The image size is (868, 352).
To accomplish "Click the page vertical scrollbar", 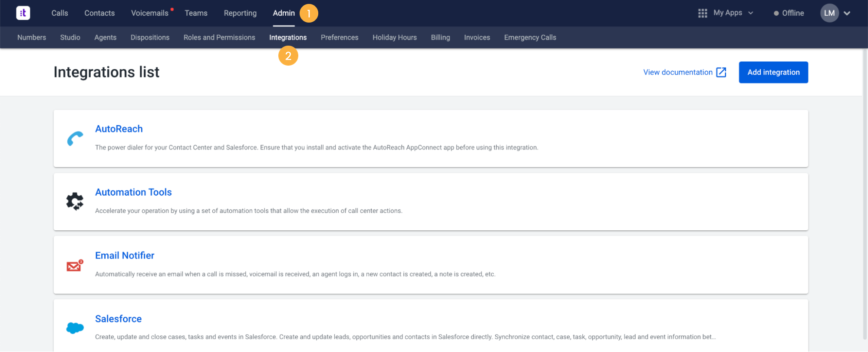I will pyautogui.click(x=865, y=193).
